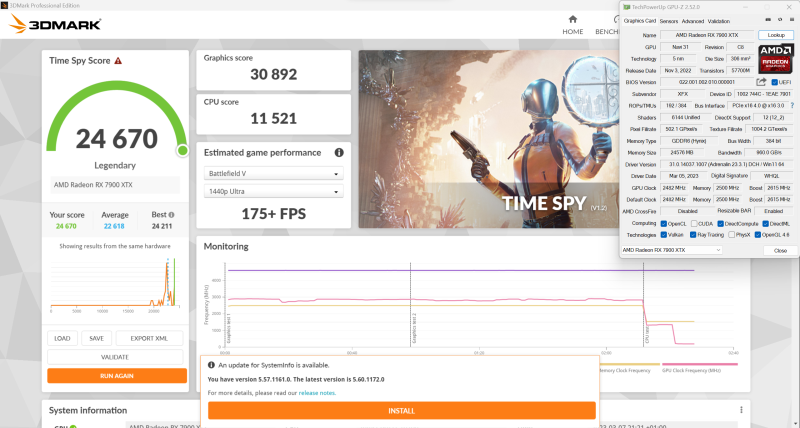Screen dimensions: 800x428
Task: Toggle the UEFI checkbox
Action: (x=774, y=82)
